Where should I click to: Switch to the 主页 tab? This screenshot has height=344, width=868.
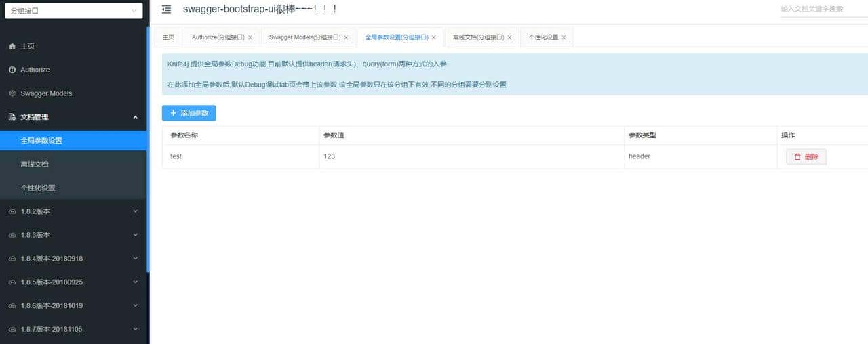(x=168, y=37)
